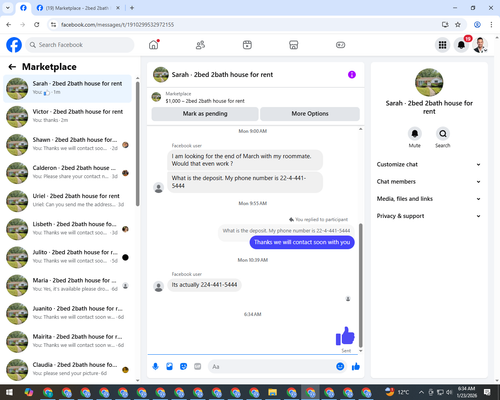The image size is (500, 400).
Task: Click More Options button
Action: [x=310, y=114]
